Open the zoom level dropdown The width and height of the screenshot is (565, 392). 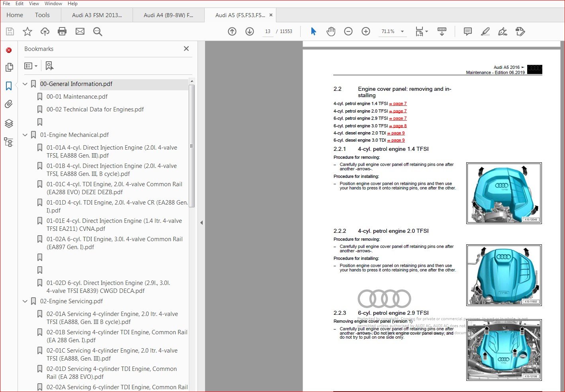click(402, 31)
